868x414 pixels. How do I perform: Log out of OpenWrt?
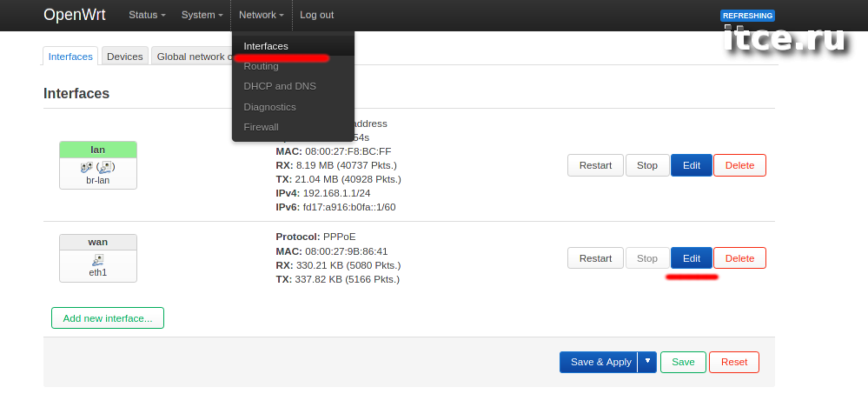(x=316, y=15)
